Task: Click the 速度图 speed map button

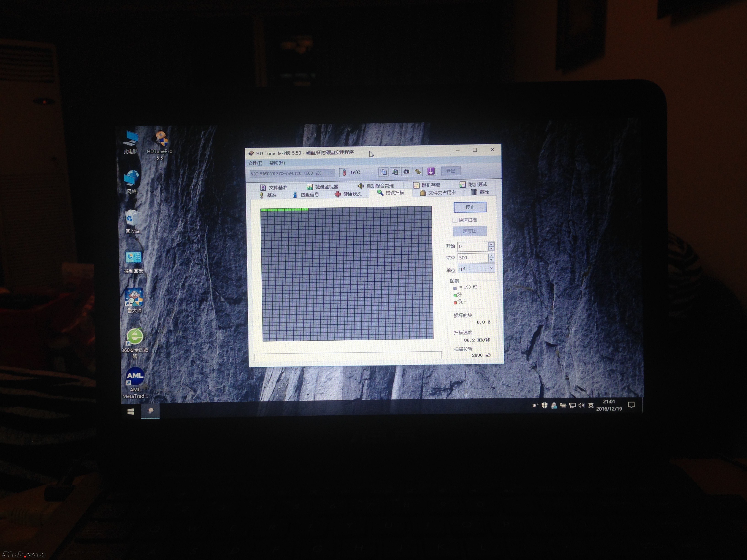Action: point(470,231)
